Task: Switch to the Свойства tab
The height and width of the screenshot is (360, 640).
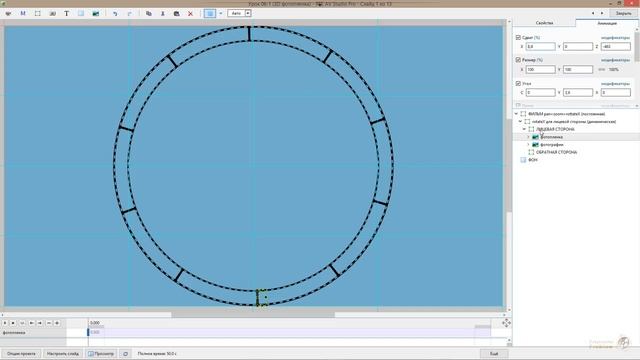Action: (x=544, y=23)
